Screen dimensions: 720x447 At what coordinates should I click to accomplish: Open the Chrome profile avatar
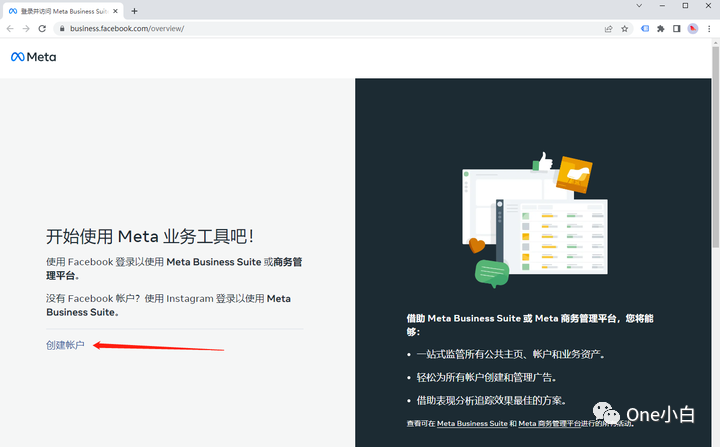coord(693,28)
